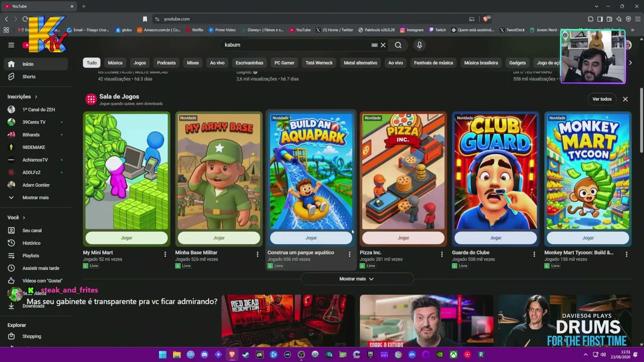
Task: Show more category chips with the right arrow
Action: pos(630,63)
